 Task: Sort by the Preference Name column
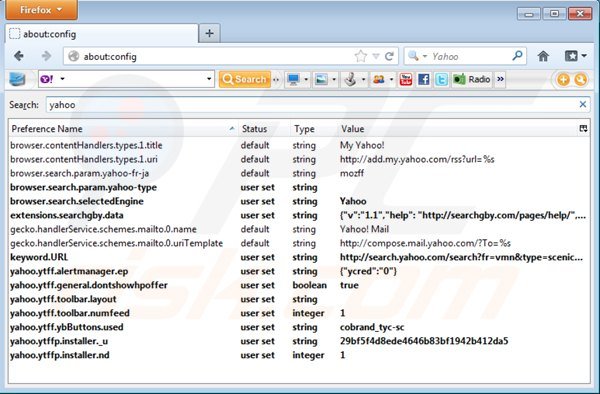(122, 129)
